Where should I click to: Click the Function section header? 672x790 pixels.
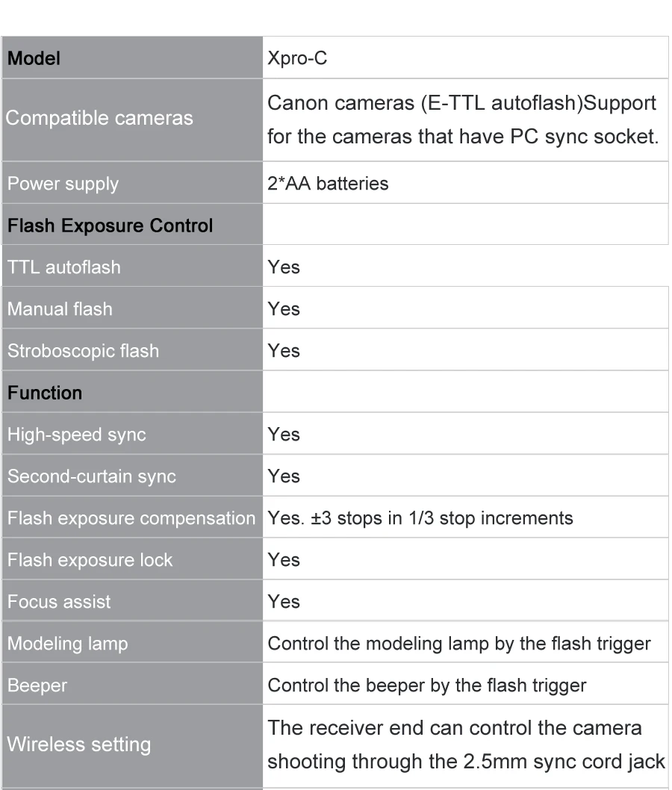pyautogui.click(x=45, y=392)
